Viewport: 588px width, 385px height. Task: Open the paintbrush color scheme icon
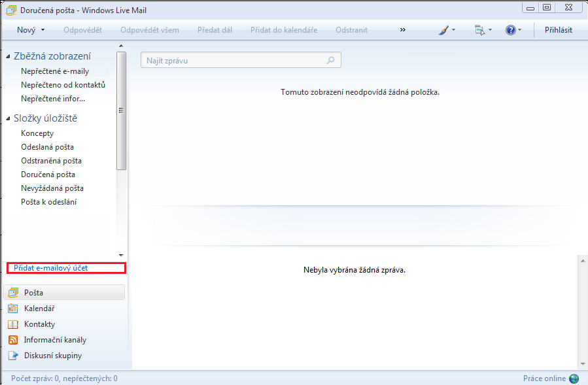(443, 30)
